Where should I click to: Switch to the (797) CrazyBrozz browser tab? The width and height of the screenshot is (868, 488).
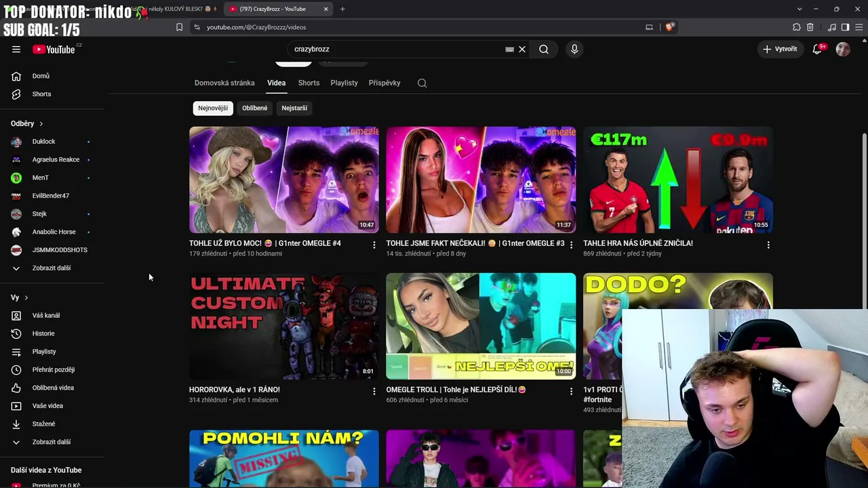278,9
